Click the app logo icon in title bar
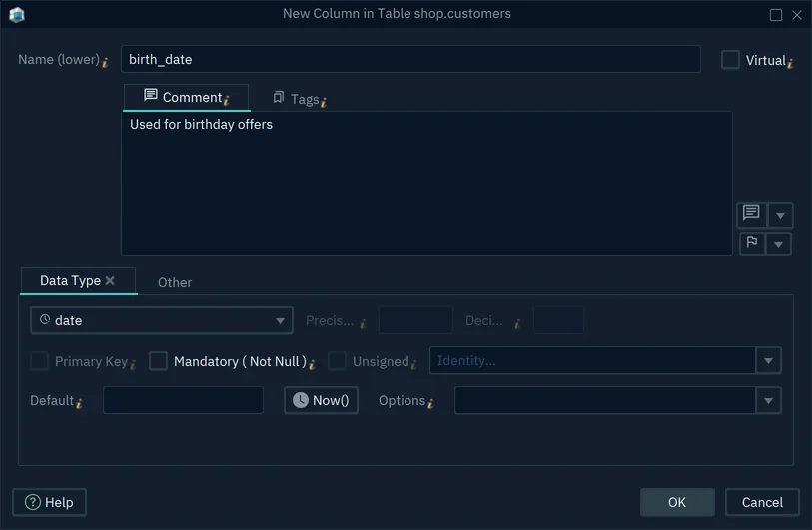Screen dimensions: 812x530 (17, 14)
